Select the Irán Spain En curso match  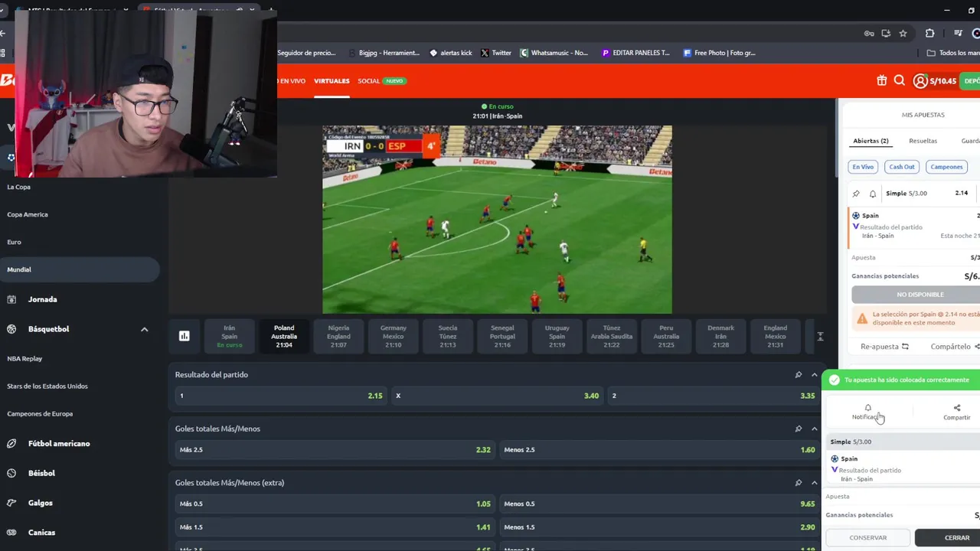pyautogui.click(x=229, y=336)
